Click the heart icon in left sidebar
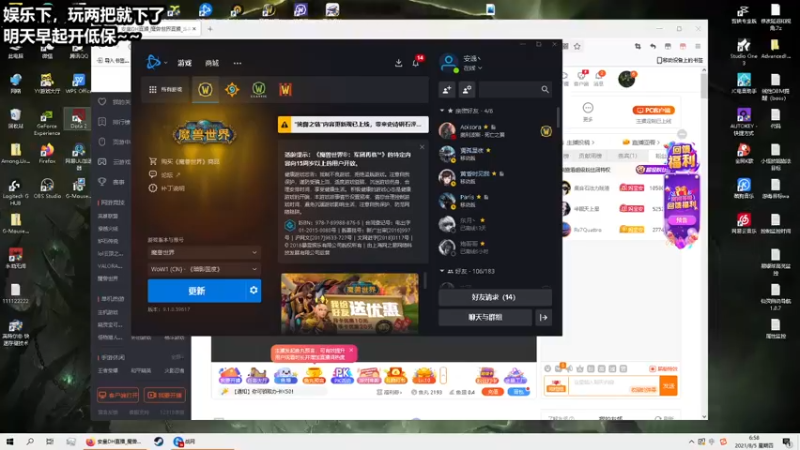The width and height of the screenshot is (800, 450). [x=102, y=102]
